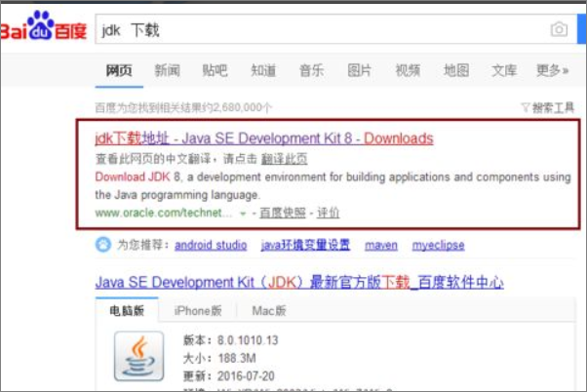Select the iPhone版 tab
The image size is (587, 392).
197,311
